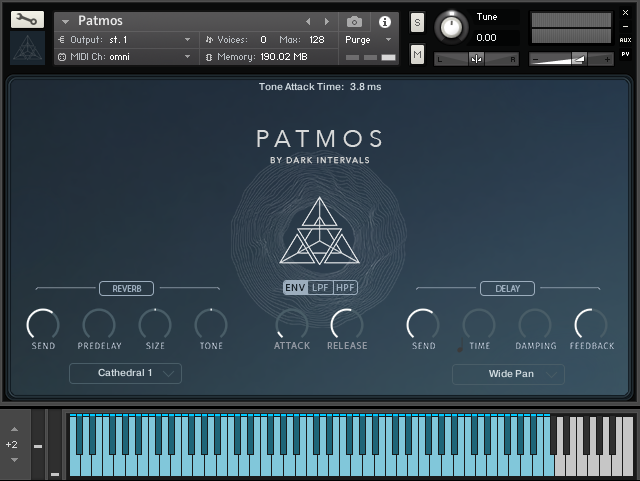Click the Patmos triangle logo
The width and height of the screenshot is (640, 481).
point(320,233)
